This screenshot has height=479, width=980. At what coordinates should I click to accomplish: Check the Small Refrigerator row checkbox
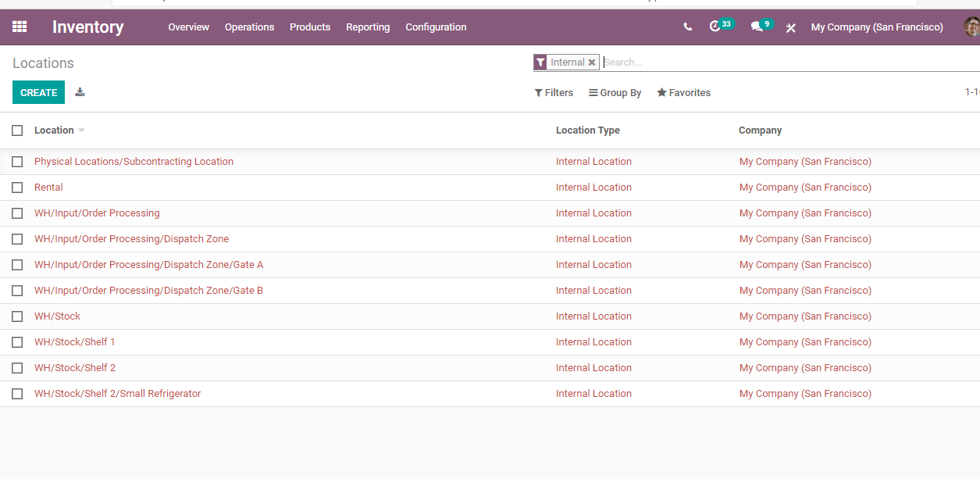17,394
